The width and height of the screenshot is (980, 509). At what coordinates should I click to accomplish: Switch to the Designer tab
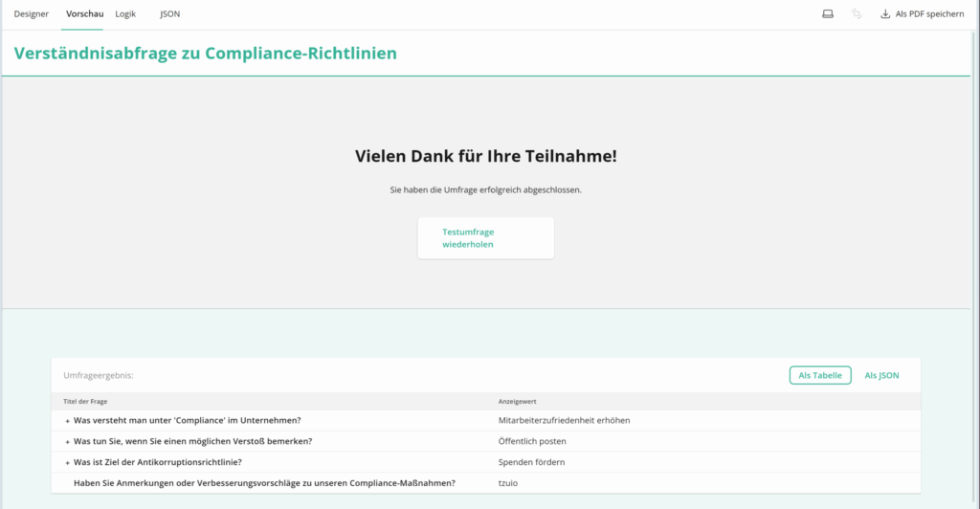click(32, 14)
